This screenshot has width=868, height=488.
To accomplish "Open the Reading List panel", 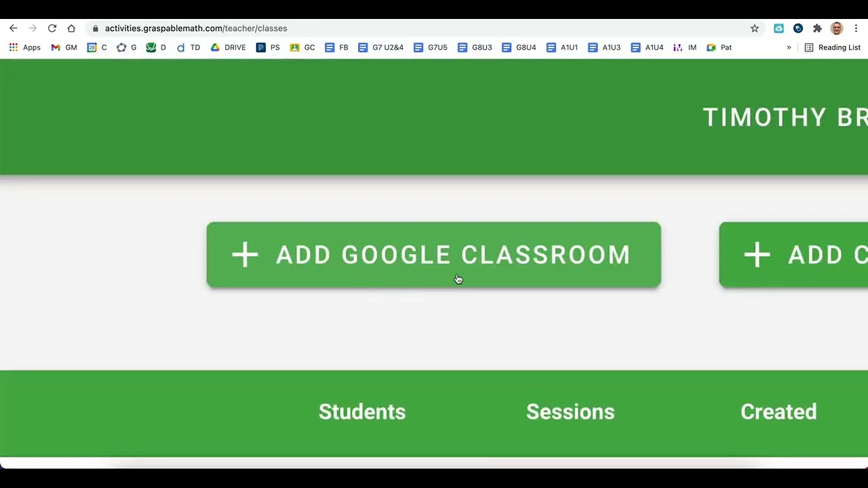I will pyautogui.click(x=832, y=47).
